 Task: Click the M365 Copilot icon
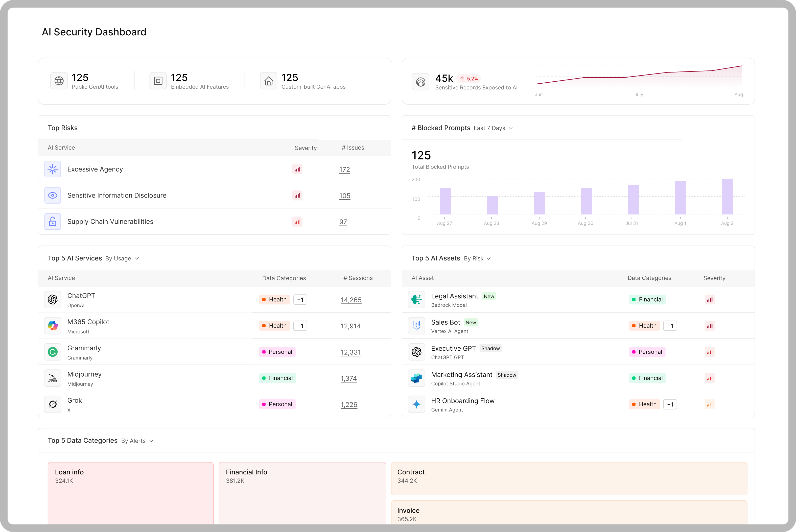tap(53, 326)
